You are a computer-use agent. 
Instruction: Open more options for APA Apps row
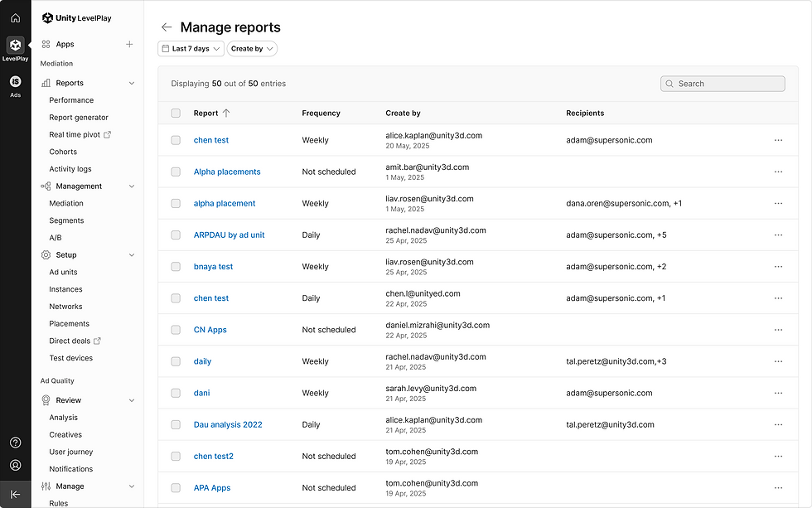click(778, 488)
